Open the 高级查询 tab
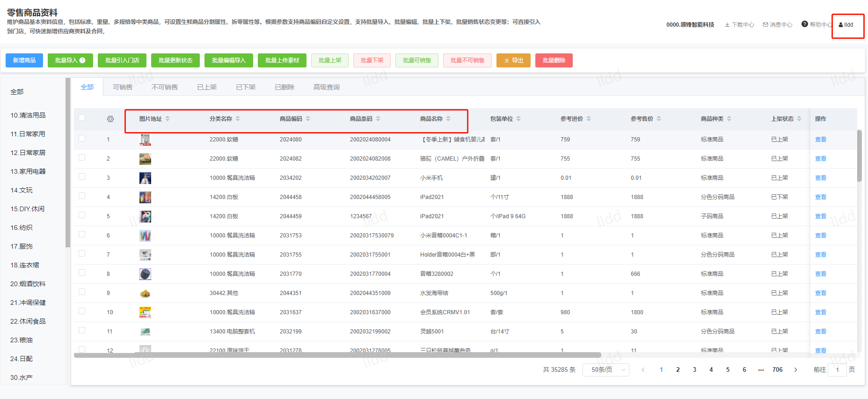Image resolution: width=868 pixels, height=399 pixels. [326, 87]
